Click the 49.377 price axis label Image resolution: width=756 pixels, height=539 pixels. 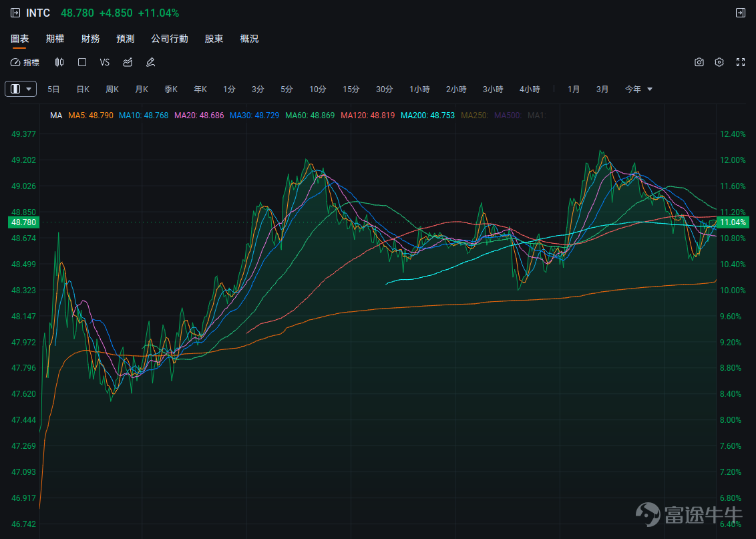(23, 134)
